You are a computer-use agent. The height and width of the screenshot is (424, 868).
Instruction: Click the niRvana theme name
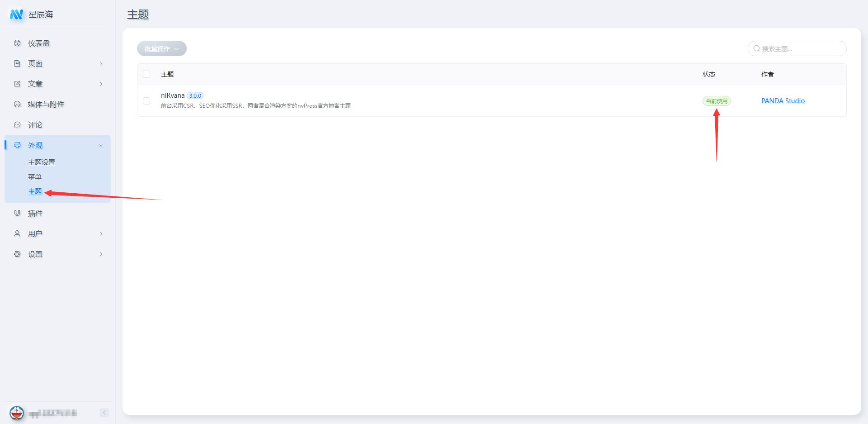tap(173, 95)
